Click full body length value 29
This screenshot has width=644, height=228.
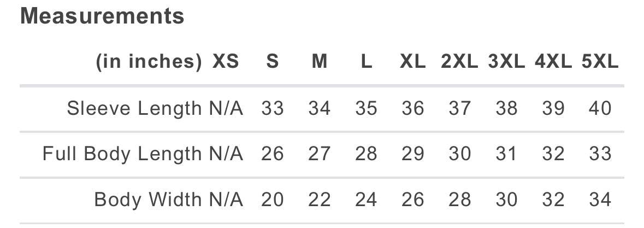pyautogui.click(x=413, y=154)
